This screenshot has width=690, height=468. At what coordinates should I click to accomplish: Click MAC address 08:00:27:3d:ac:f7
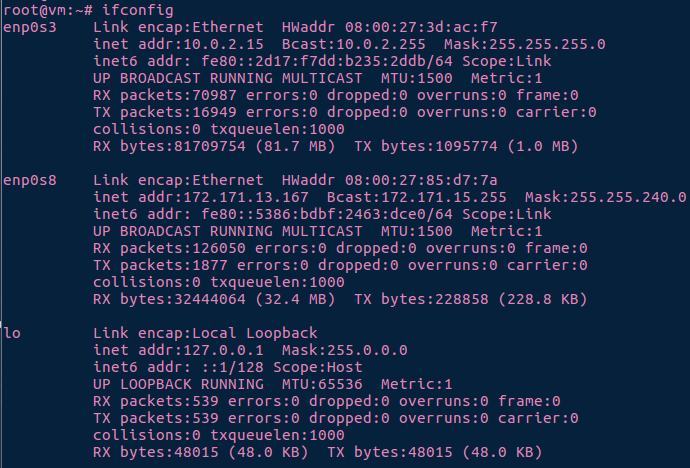(421, 27)
